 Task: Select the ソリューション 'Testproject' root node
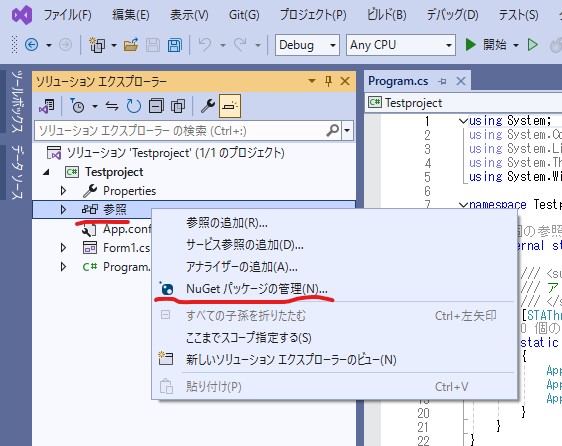[x=176, y=153]
